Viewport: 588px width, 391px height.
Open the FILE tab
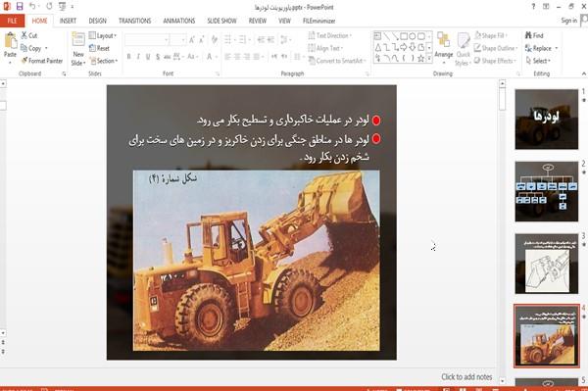tap(13, 21)
